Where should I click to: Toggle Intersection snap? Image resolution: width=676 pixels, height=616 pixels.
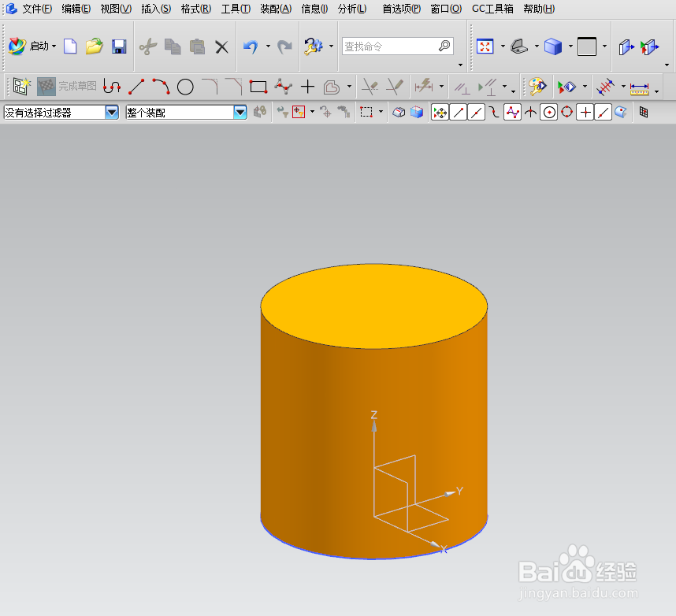pyautogui.click(x=530, y=113)
